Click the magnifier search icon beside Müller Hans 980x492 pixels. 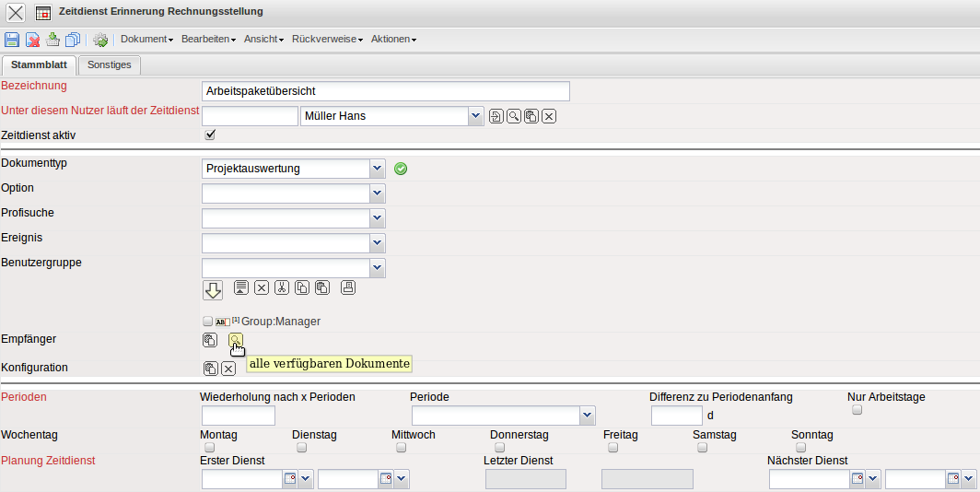[513, 116]
